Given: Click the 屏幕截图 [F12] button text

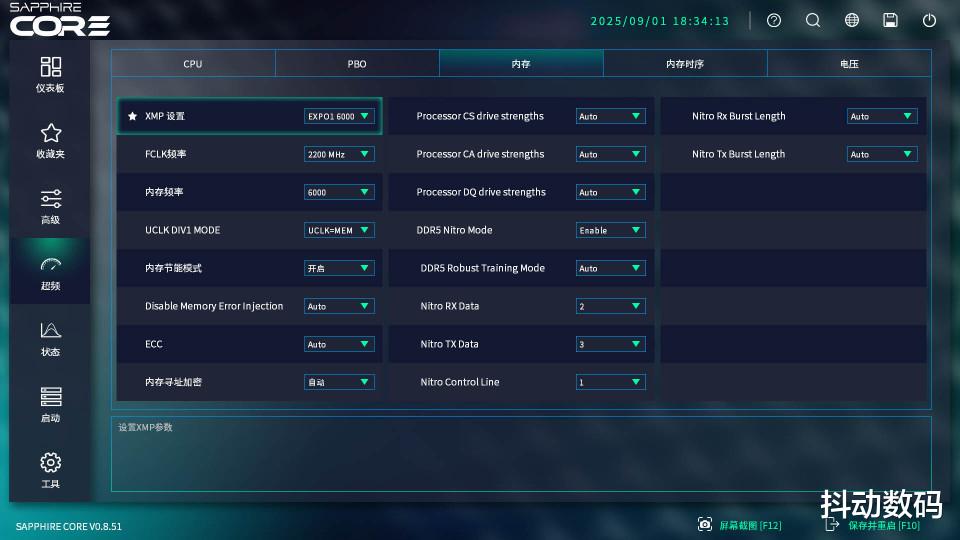Looking at the screenshot, I should tap(750, 525).
